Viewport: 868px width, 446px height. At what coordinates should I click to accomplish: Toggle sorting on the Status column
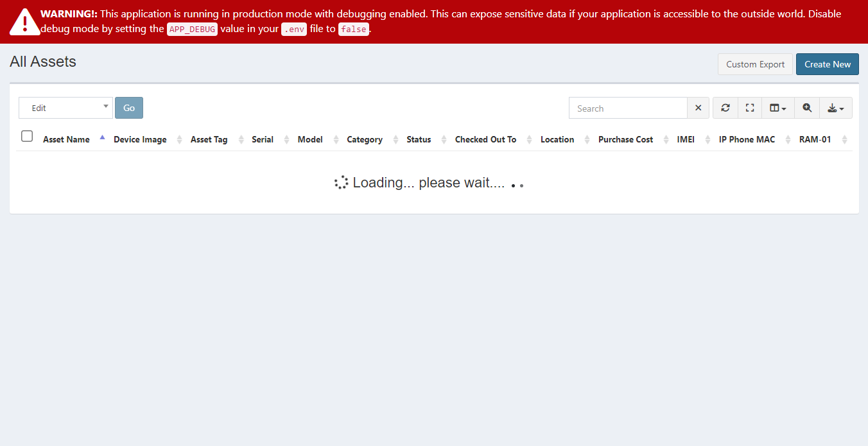coord(419,139)
